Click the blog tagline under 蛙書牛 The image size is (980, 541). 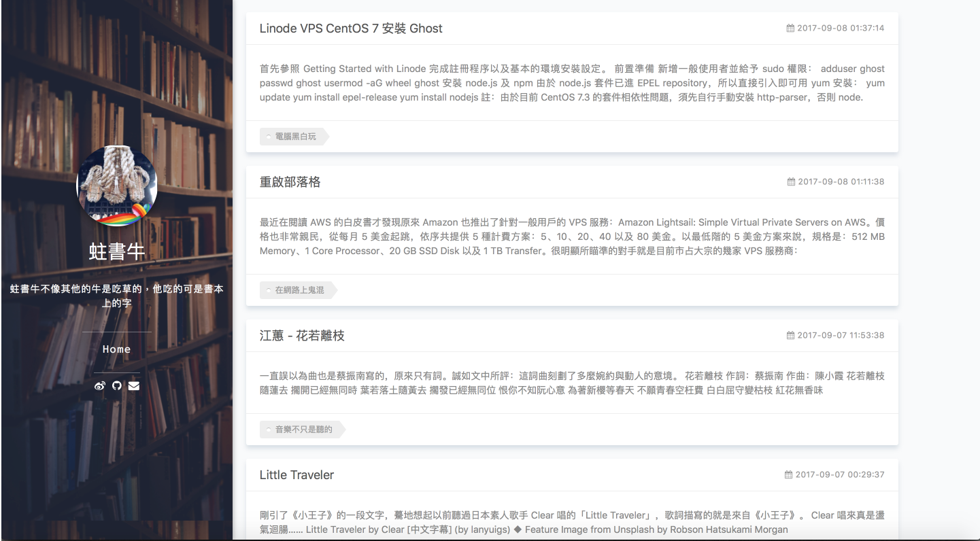[x=117, y=296]
